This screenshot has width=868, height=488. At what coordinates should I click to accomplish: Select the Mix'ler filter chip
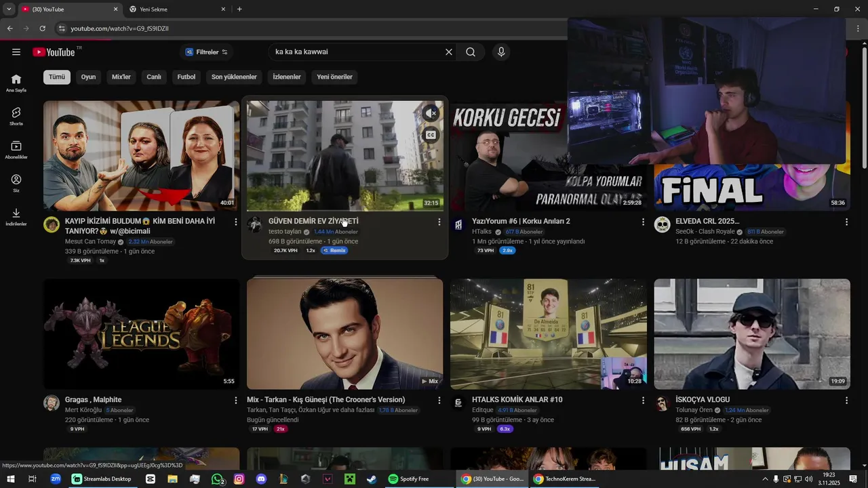click(x=121, y=77)
